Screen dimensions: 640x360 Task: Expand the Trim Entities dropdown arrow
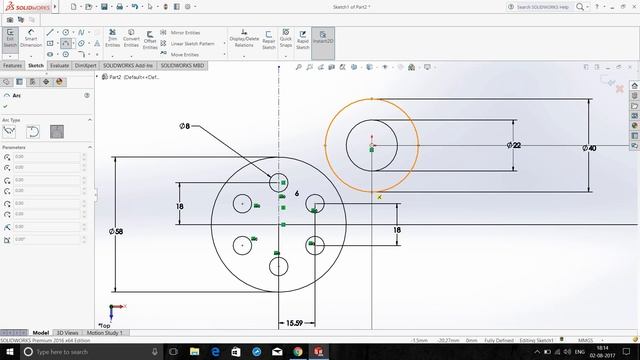[112, 56]
